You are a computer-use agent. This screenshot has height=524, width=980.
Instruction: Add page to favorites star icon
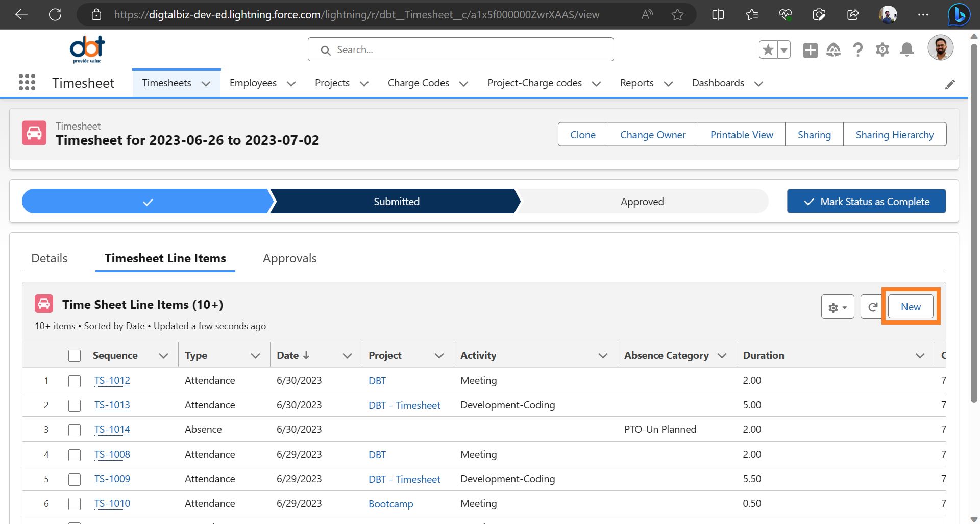[x=677, y=14]
